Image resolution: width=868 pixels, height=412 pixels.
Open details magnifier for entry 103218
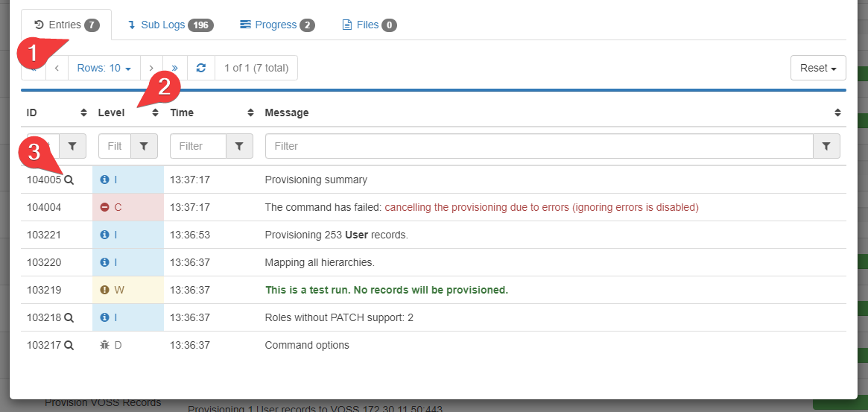[x=69, y=317]
